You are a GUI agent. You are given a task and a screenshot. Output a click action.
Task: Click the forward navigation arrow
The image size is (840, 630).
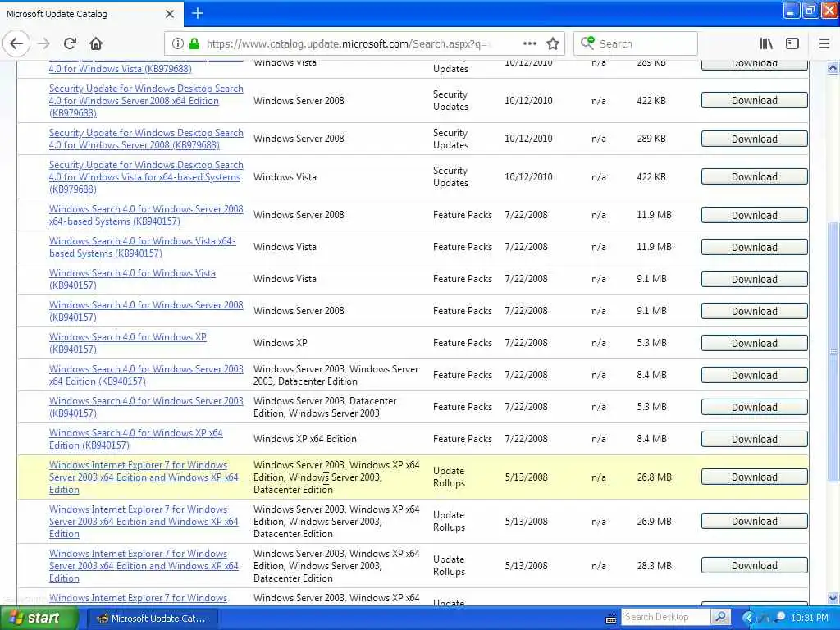tap(43, 43)
